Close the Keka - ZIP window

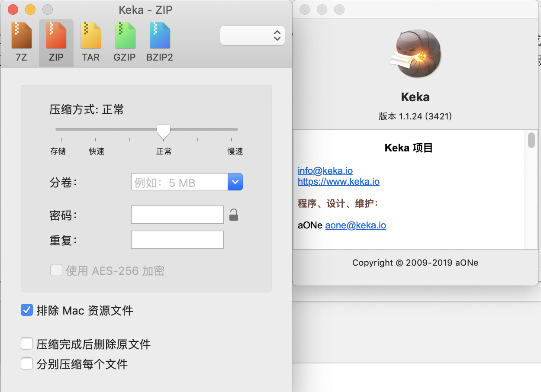click(13, 10)
